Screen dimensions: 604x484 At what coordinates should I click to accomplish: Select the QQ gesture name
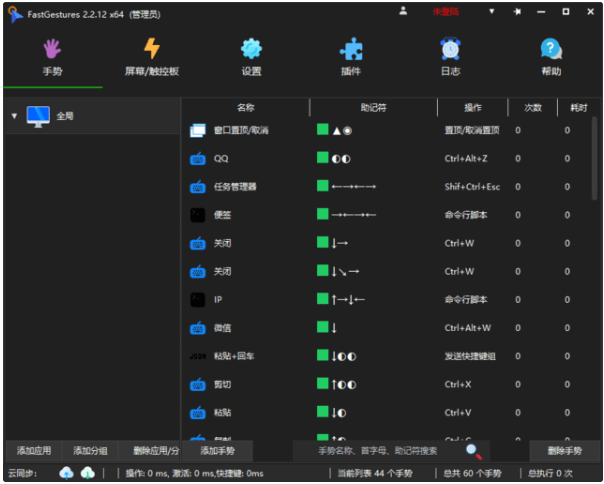click(x=221, y=158)
